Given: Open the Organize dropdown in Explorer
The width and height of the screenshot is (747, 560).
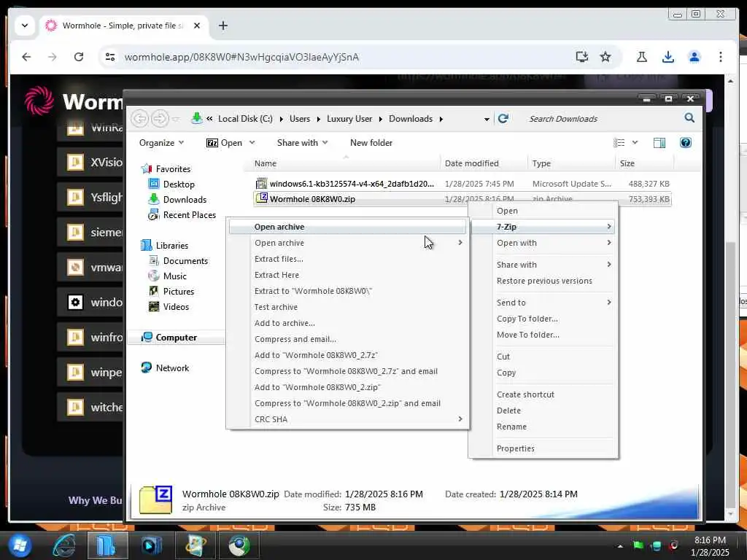Looking at the screenshot, I should 161,143.
